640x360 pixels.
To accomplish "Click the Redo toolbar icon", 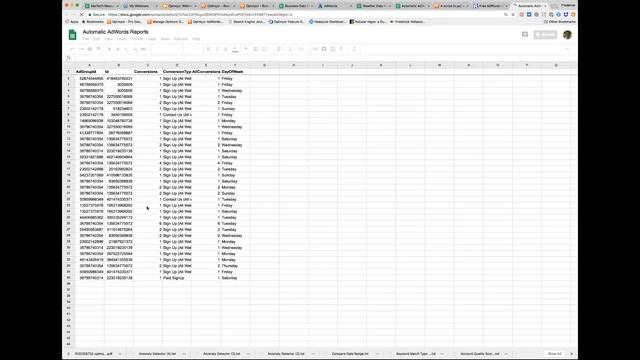I will coord(81,49).
